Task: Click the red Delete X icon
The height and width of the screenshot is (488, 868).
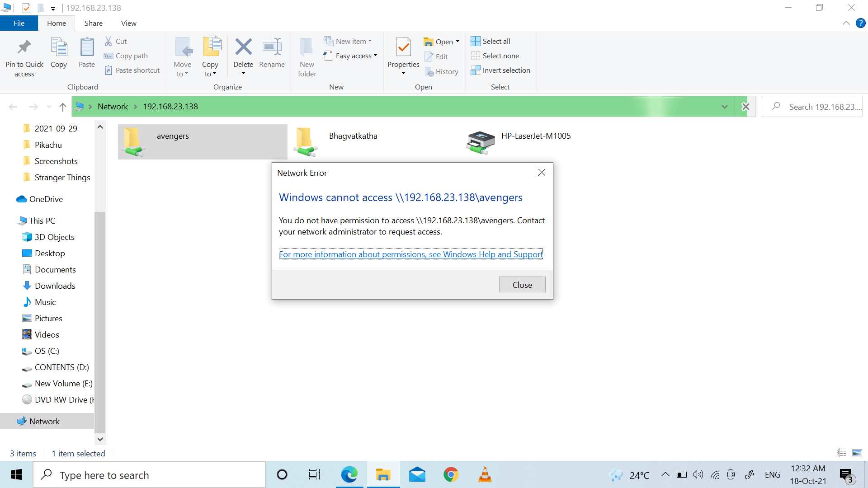Action: (x=243, y=47)
